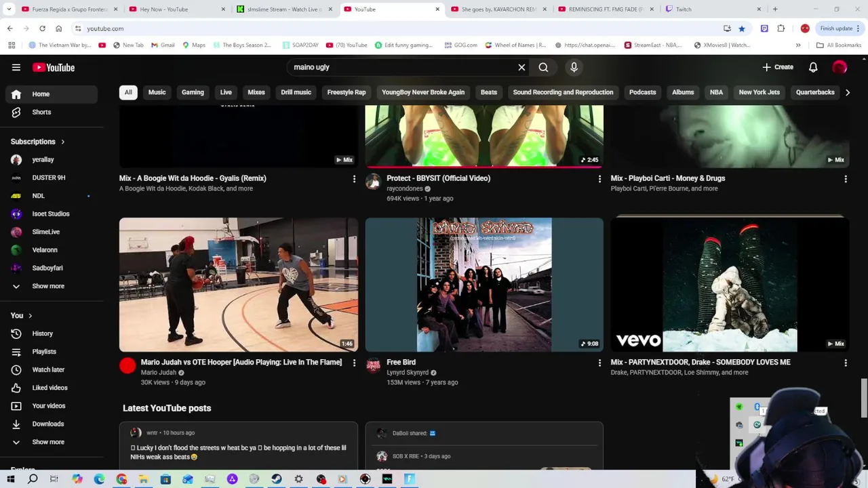This screenshot has width=868, height=488.
Task: Click the search magnifier button
Action: click(x=543, y=67)
